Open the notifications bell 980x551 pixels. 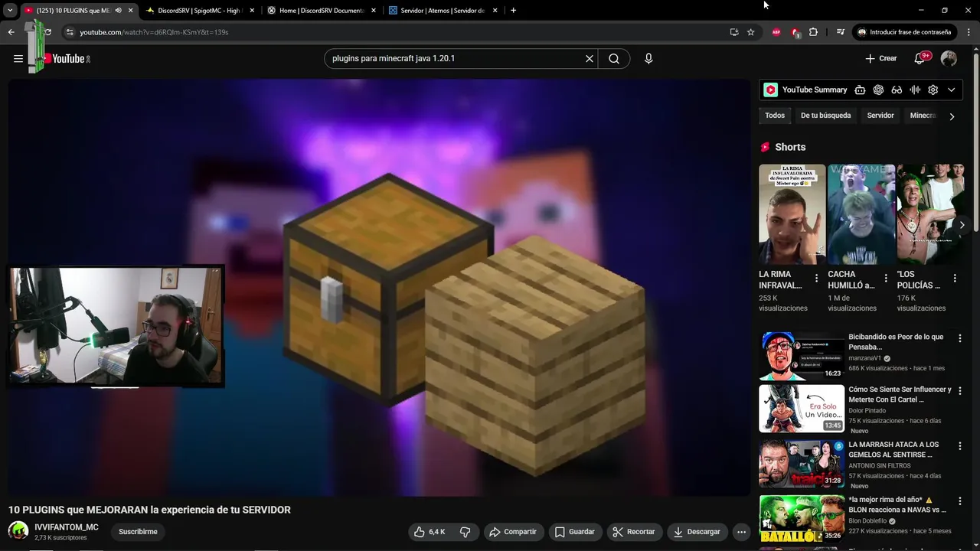click(920, 59)
